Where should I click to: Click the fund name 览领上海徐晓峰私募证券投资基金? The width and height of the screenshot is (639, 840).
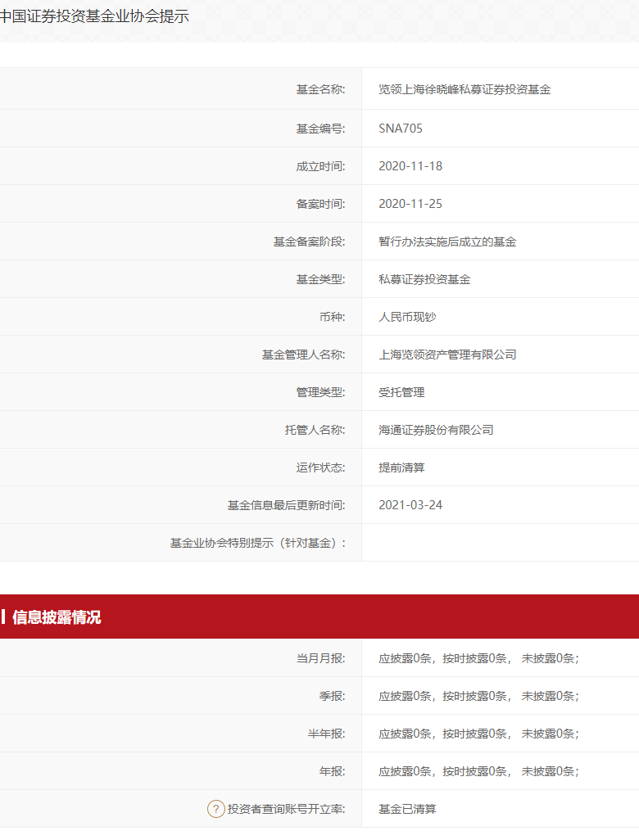pyautogui.click(x=465, y=89)
